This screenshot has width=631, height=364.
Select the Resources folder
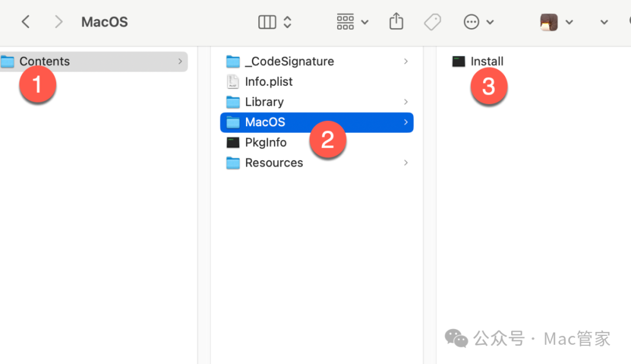317,163
